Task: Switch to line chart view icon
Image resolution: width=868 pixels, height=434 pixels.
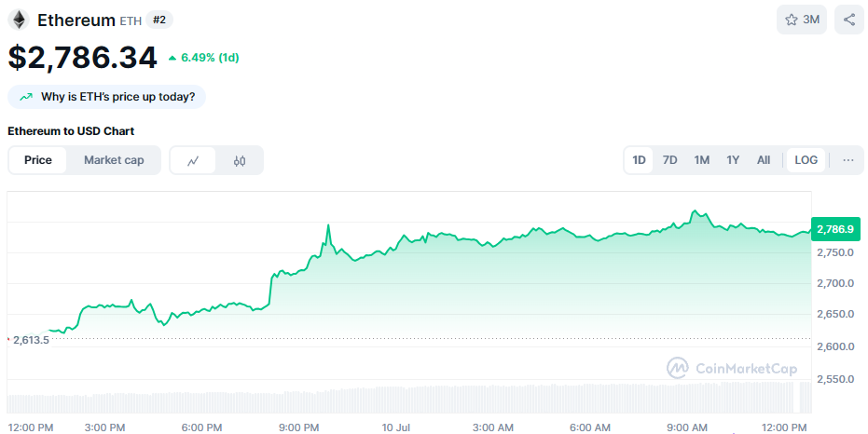Action: (x=193, y=160)
